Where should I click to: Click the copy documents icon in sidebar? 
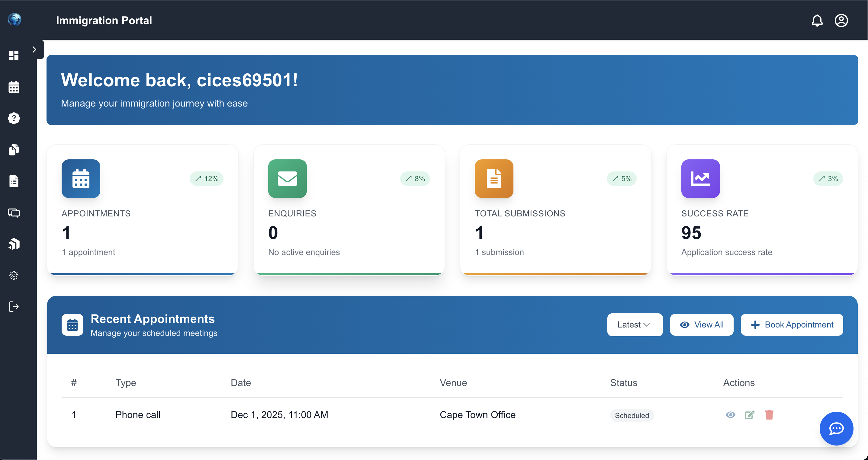pyautogui.click(x=14, y=149)
